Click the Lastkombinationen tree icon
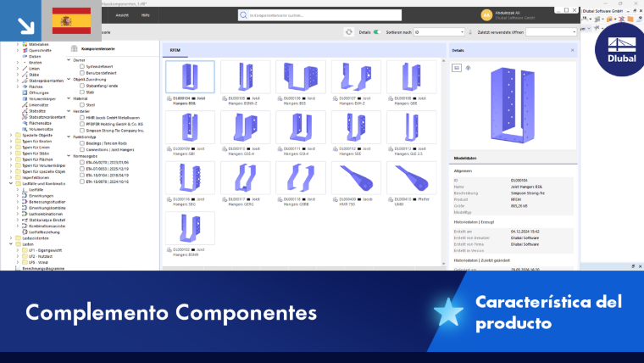Image resolution: width=644 pixels, height=363 pixels. (25, 215)
